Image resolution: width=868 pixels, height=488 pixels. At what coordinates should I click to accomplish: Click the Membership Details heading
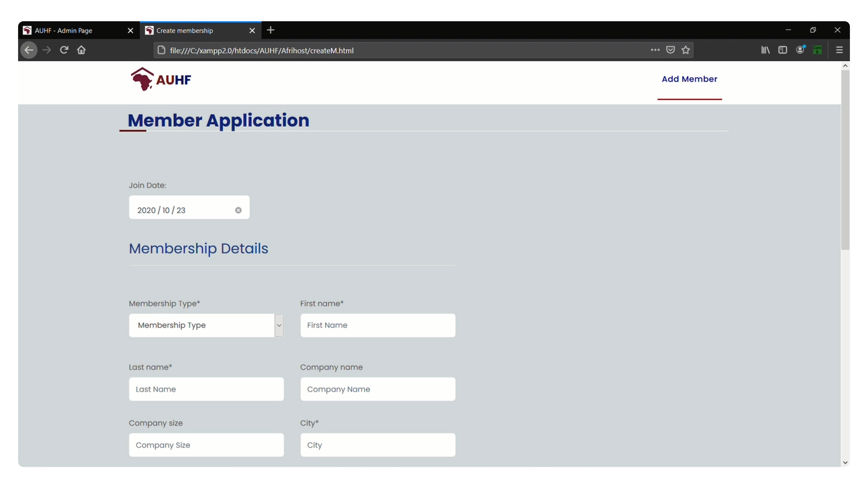click(x=198, y=249)
